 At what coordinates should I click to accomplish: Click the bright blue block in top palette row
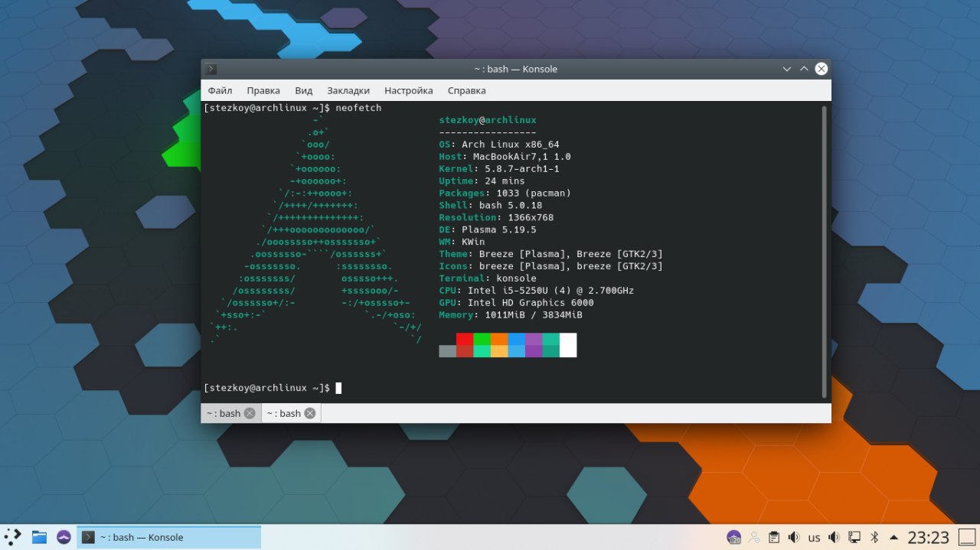click(x=516, y=339)
